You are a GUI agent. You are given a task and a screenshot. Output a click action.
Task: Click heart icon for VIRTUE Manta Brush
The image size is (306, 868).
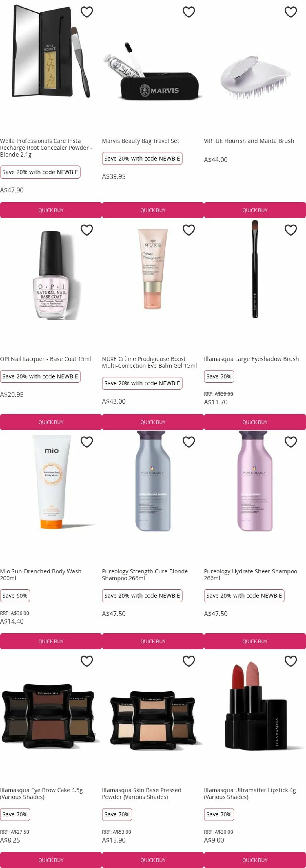(290, 12)
